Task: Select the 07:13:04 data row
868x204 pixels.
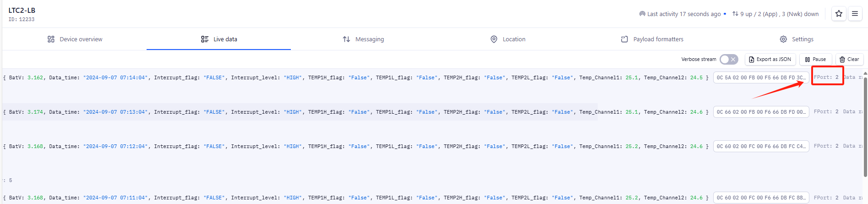Action: (433, 112)
